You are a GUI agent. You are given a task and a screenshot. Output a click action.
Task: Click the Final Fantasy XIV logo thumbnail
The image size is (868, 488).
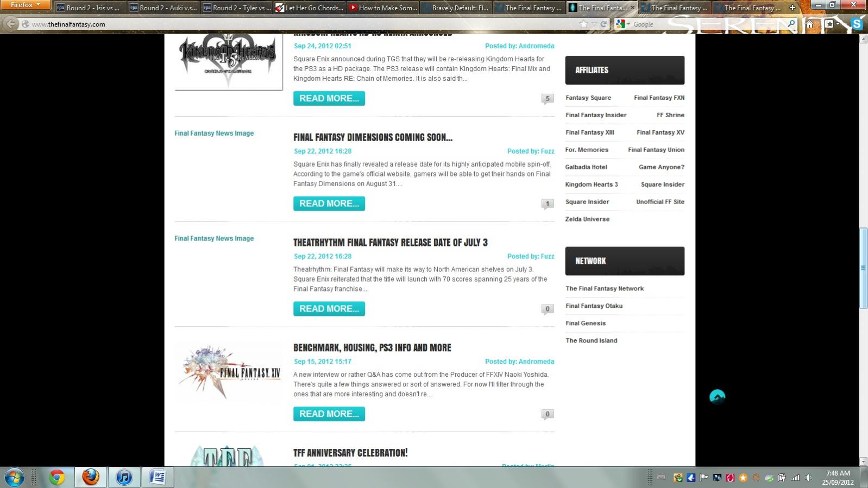(229, 373)
